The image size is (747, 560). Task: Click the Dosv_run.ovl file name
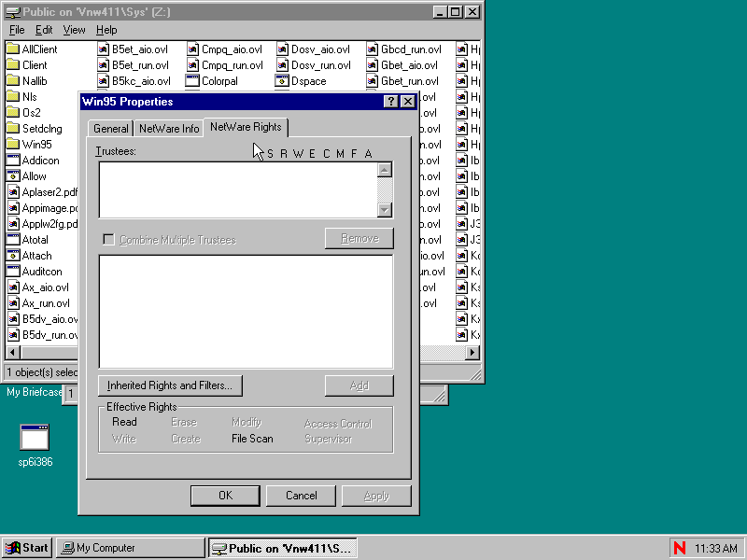click(320, 65)
